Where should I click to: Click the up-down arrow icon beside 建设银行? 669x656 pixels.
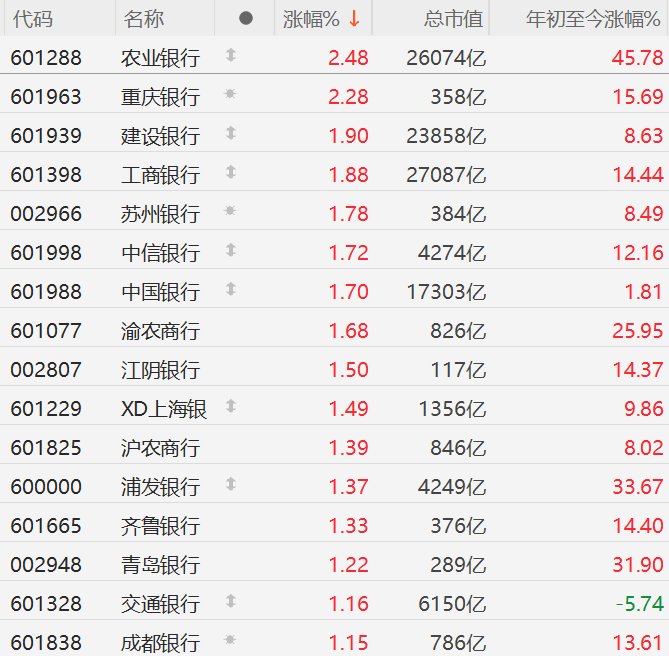click(x=231, y=133)
